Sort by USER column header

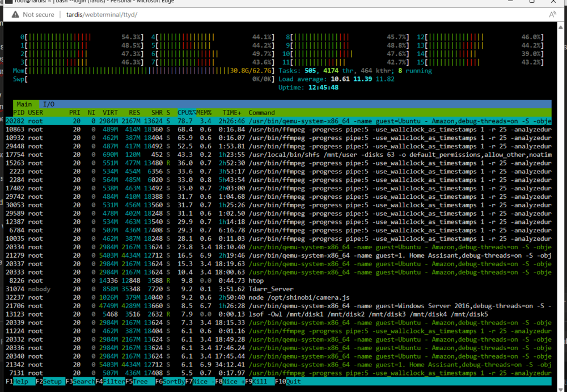(35, 113)
